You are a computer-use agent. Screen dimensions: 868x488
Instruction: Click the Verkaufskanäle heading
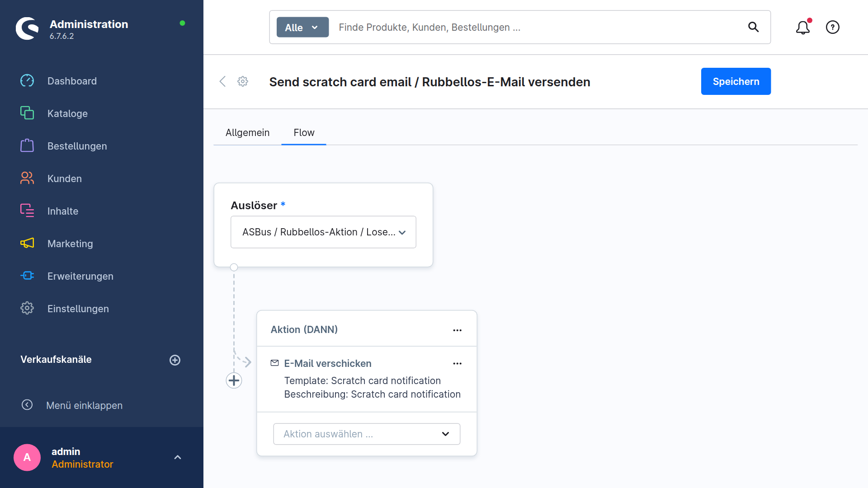[56, 359]
